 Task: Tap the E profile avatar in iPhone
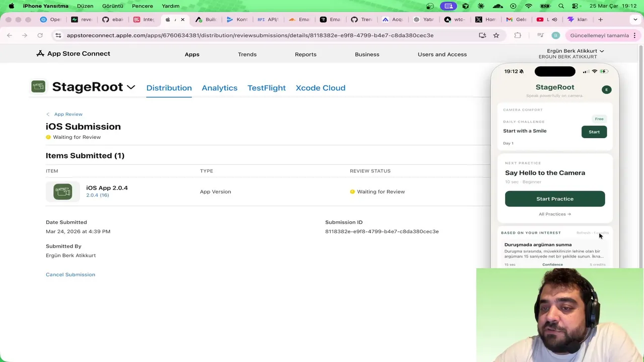point(606,89)
